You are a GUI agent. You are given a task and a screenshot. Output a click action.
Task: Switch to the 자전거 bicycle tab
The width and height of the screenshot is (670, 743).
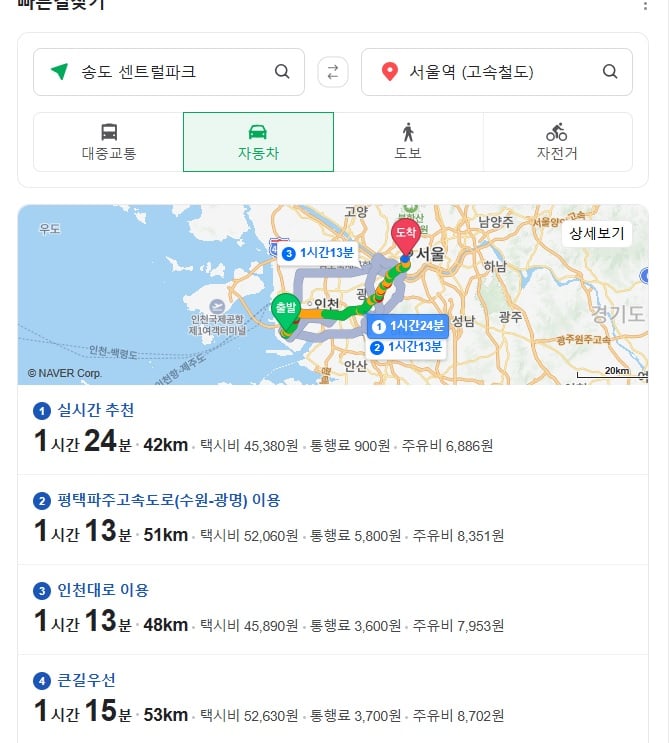click(557, 142)
